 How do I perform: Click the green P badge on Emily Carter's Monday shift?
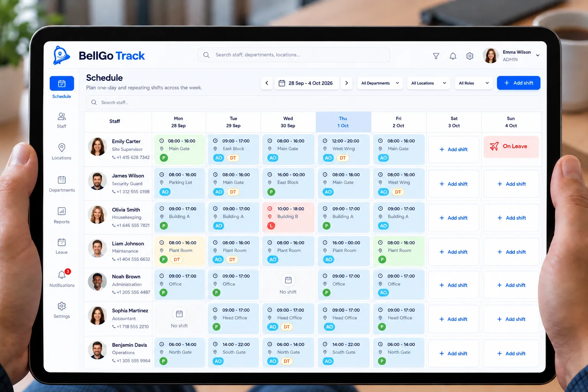(x=164, y=158)
